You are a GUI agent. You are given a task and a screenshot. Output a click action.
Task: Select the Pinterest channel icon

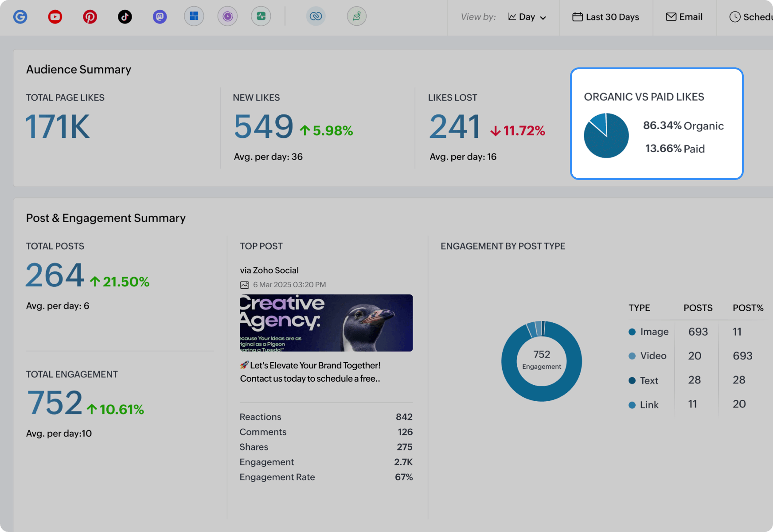click(x=90, y=17)
